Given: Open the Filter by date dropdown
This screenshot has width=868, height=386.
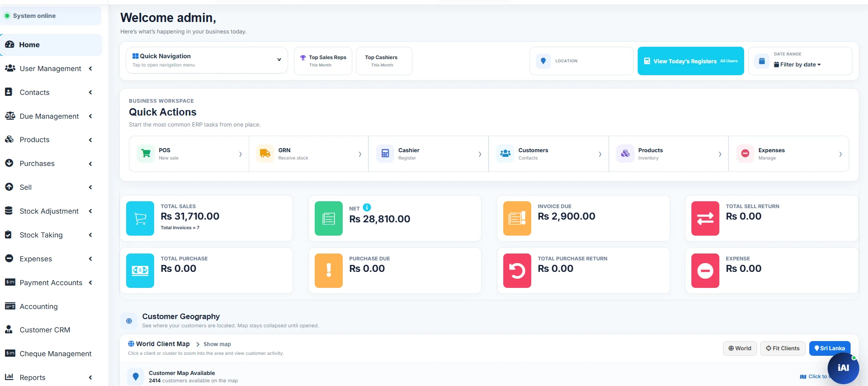Looking at the screenshot, I should pyautogui.click(x=797, y=65).
